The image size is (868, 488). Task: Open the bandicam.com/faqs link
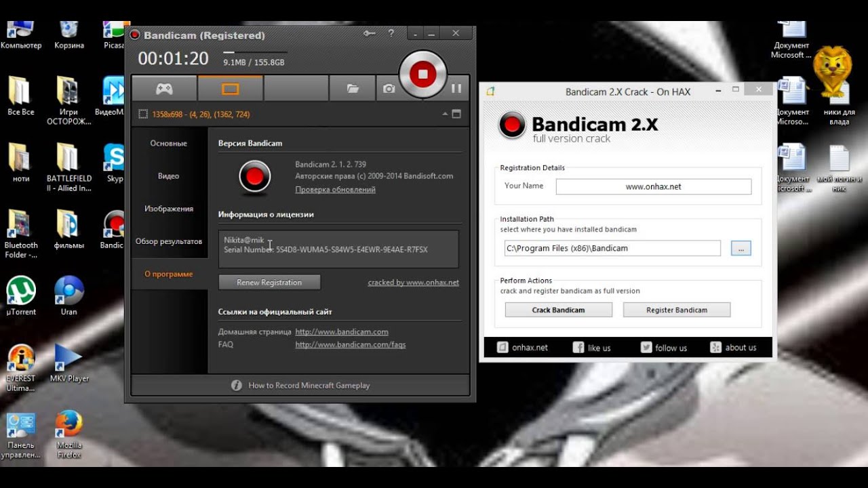[x=351, y=345]
